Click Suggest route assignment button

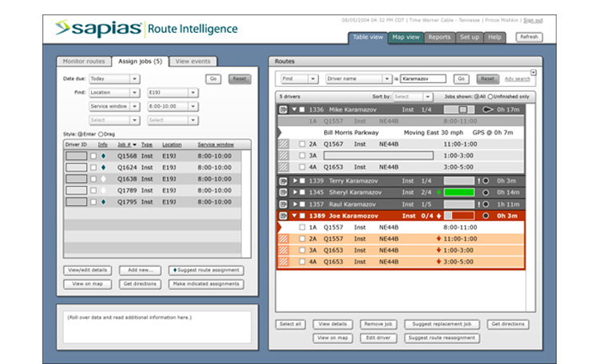coord(206,270)
